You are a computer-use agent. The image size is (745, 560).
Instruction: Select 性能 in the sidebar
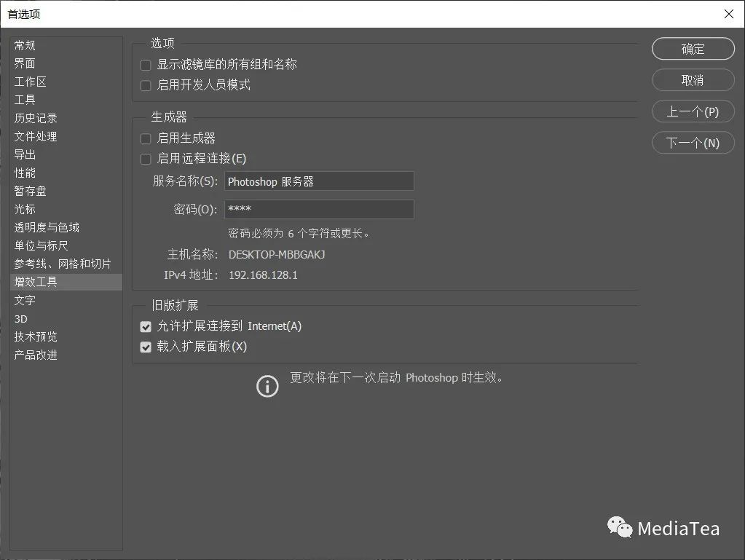coord(66,173)
